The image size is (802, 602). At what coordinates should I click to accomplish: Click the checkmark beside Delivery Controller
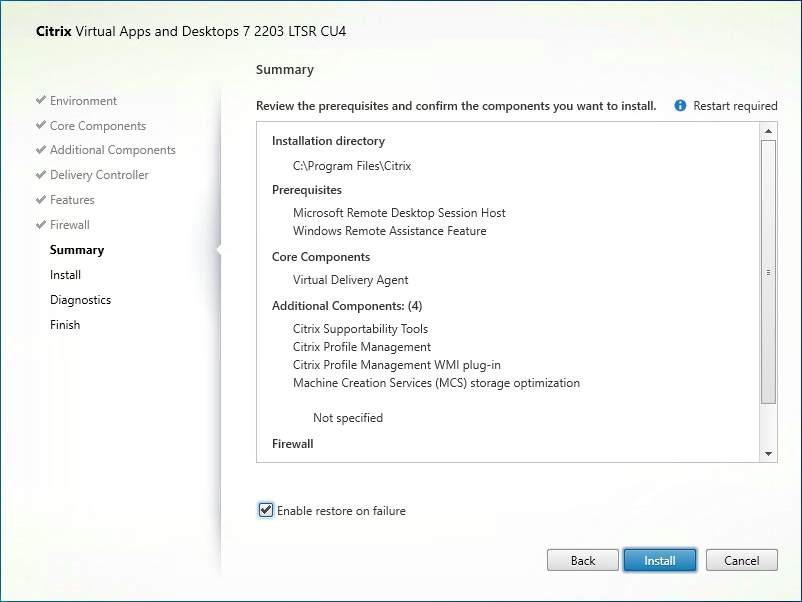pyautogui.click(x=39, y=175)
